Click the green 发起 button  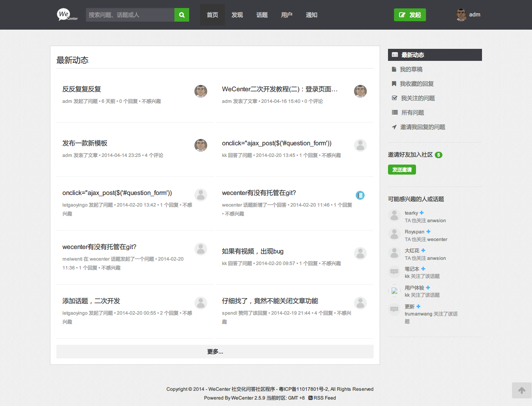coord(410,15)
